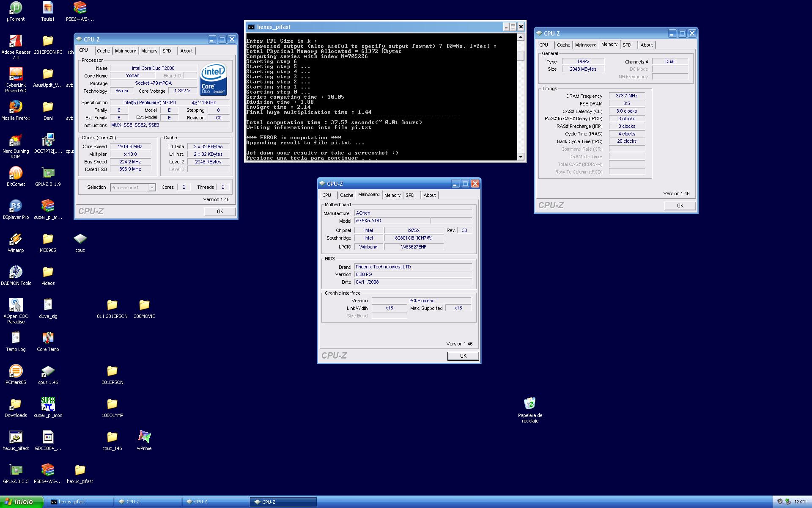Select the cpuz 1.46 shortcut icon

pos(48,374)
